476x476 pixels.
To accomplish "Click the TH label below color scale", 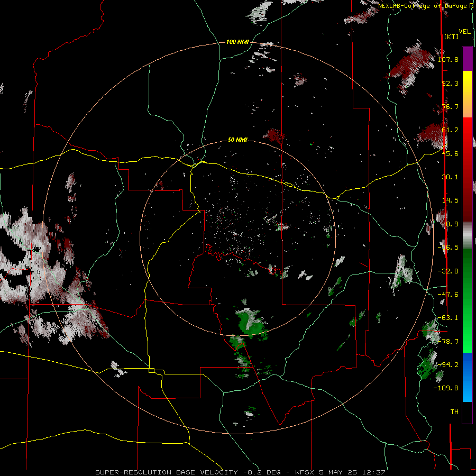I will tap(454, 412).
